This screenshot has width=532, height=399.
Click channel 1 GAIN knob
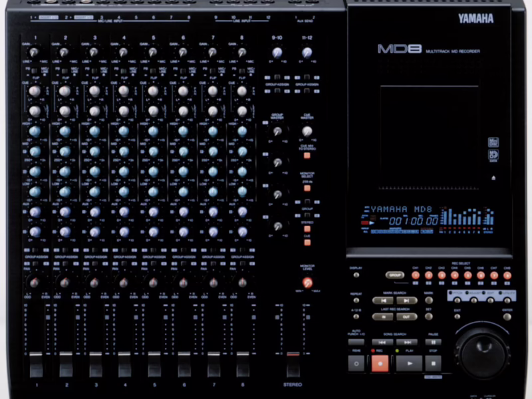(34, 53)
